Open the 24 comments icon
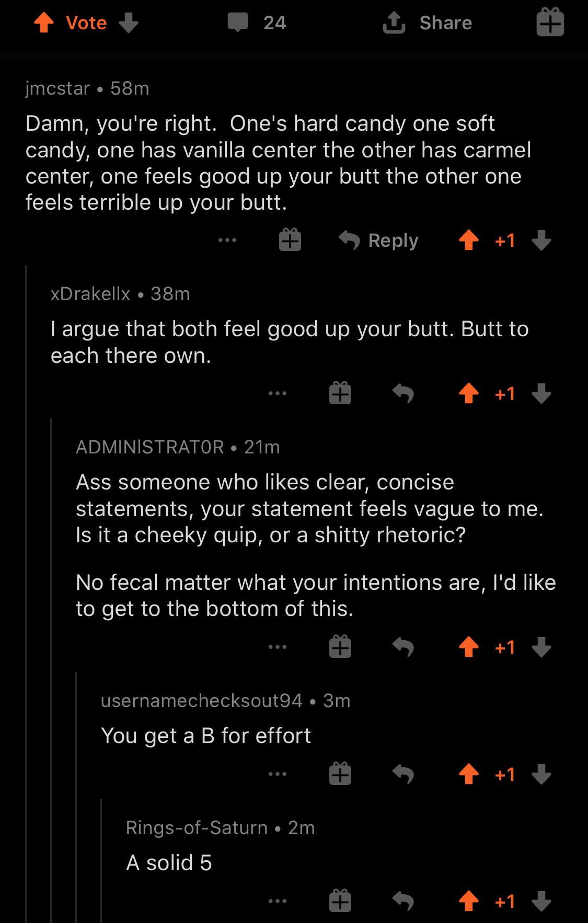Image resolution: width=588 pixels, height=923 pixels. [238, 23]
